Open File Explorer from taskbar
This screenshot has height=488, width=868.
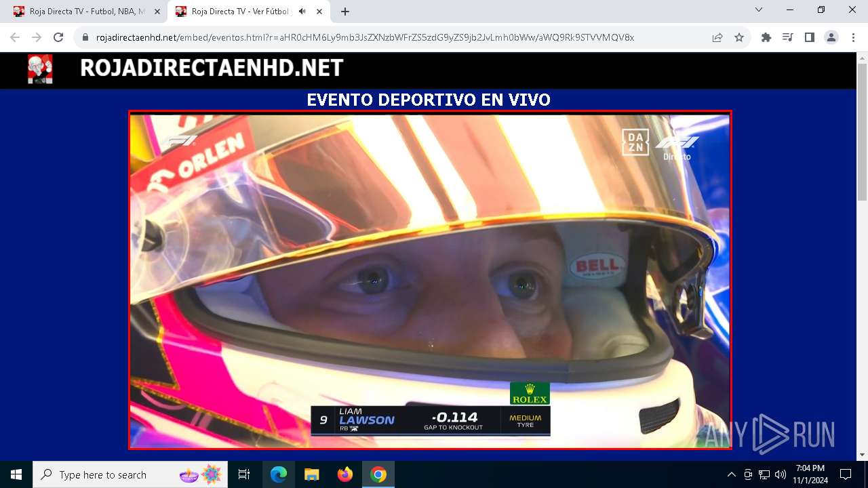tap(311, 474)
